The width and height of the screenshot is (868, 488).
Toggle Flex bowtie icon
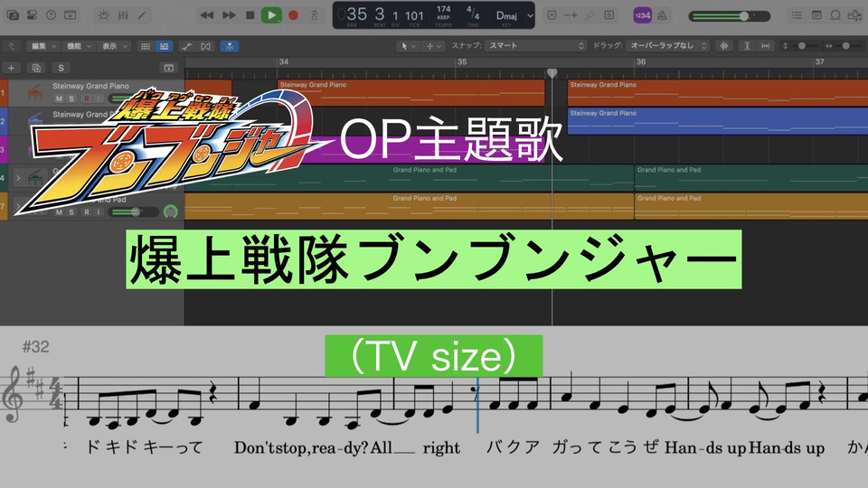pyautogui.click(x=205, y=46)
